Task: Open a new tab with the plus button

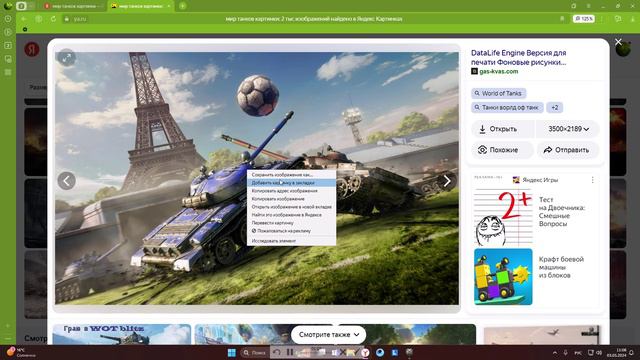Action: [182, 6]
